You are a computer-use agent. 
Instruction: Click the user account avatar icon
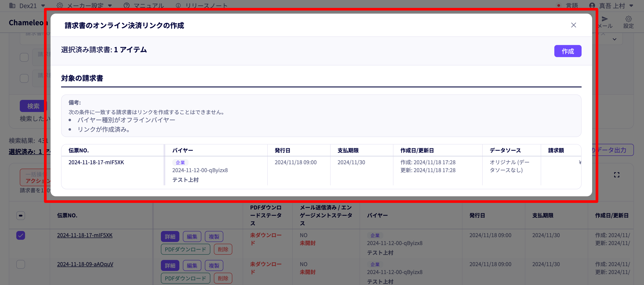pyautogui.click(x=592, y=5)
